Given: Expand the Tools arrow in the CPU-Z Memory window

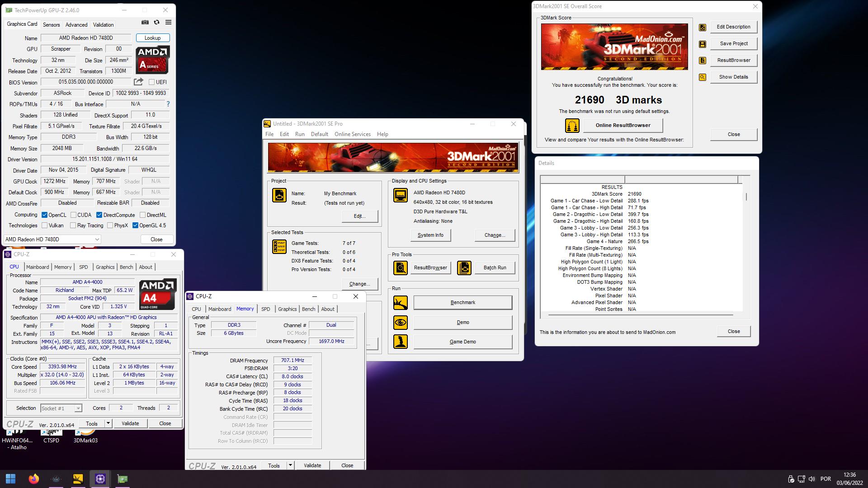Looking at the screenshot, I should coord(290,465).
